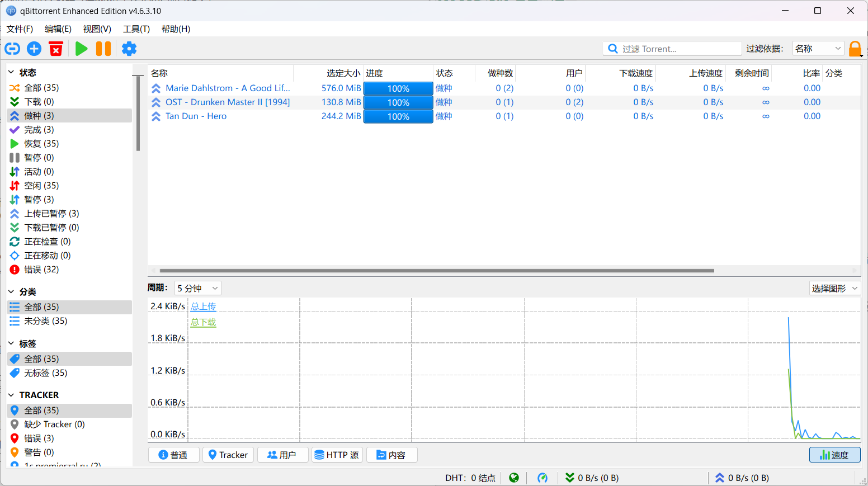Open the 名称 filter-by dropdown
The height and width of the screenshot is (486, 868).
pos(818,49)
